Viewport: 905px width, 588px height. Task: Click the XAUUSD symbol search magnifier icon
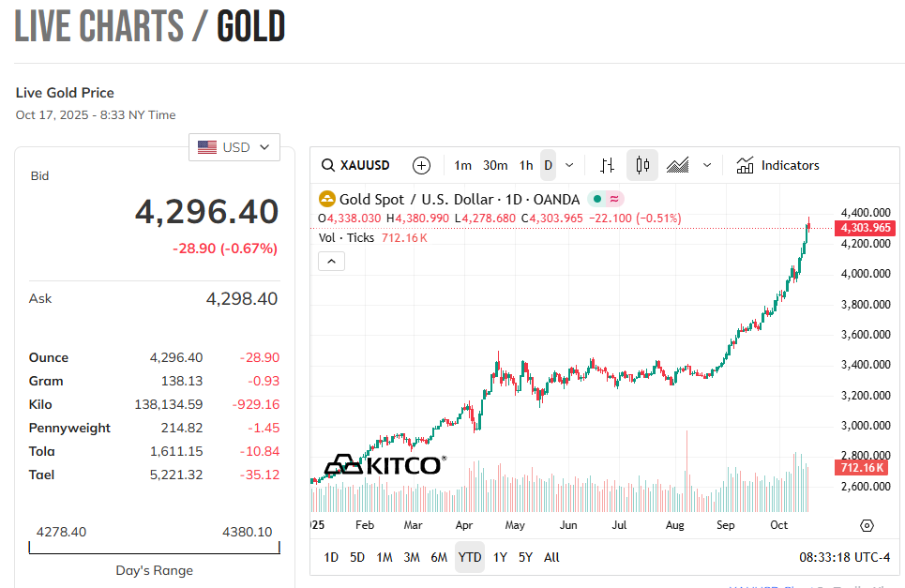click(328, 166)
